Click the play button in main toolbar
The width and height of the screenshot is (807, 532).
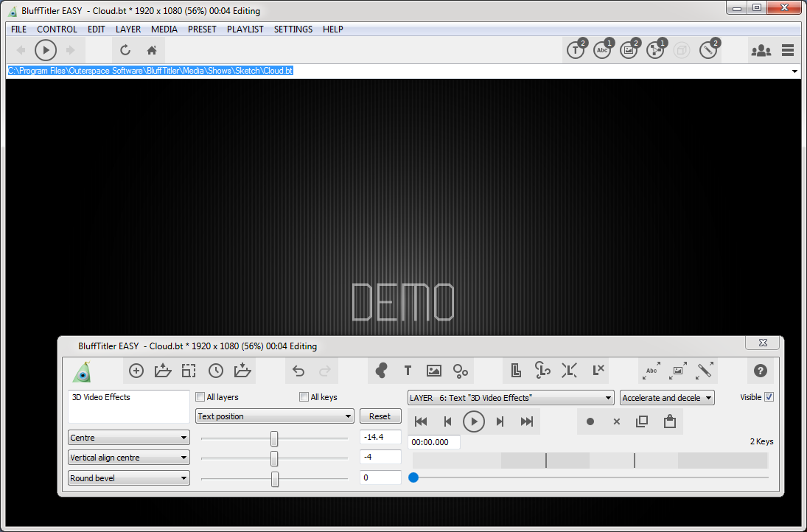(46, 50)
